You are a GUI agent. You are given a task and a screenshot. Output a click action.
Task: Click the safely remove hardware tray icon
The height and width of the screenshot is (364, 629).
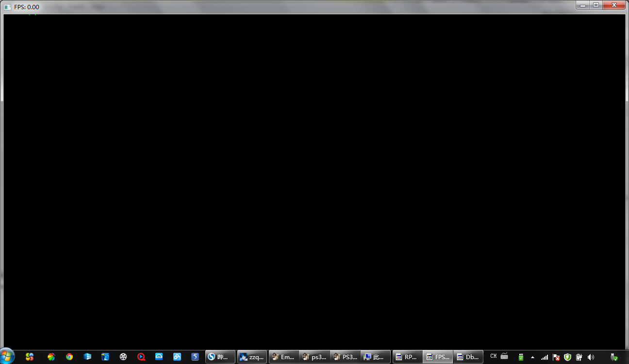coord(614,357)
